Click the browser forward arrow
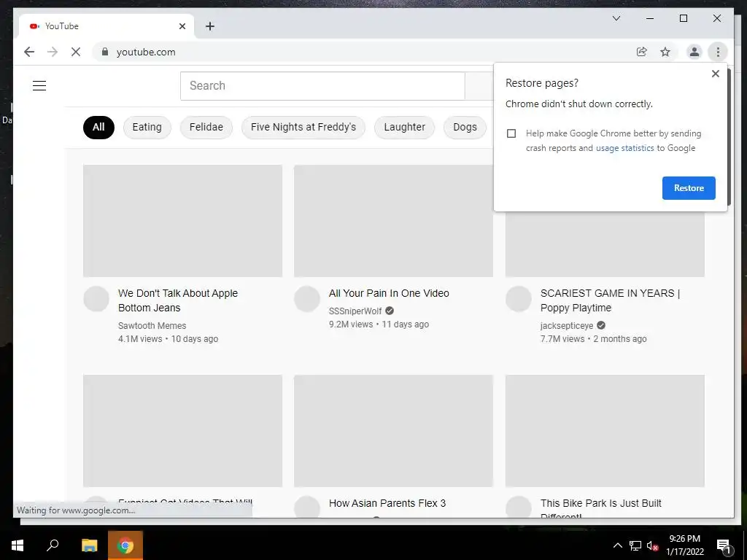Screen dimensions: 747x560 click(53, 52)
